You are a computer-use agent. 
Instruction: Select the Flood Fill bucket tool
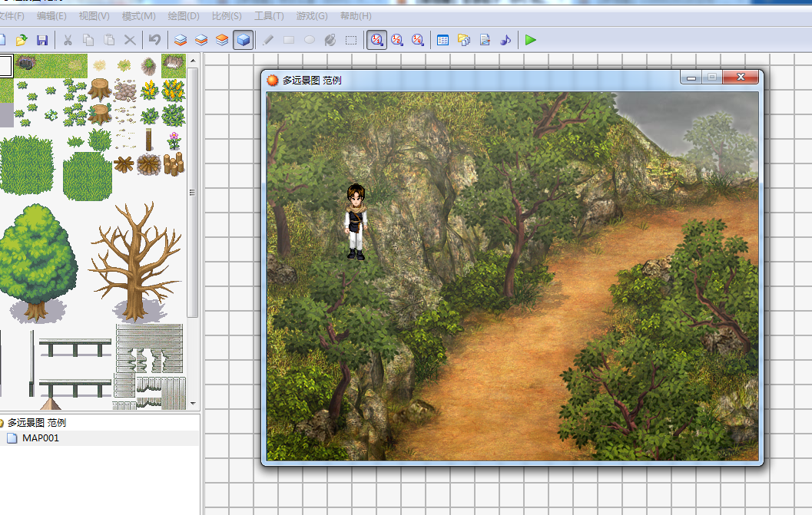point(330,40)
